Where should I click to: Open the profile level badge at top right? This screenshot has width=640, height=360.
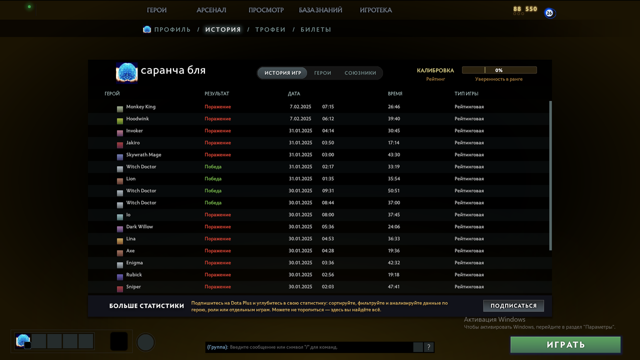click(x=549, y=13)
